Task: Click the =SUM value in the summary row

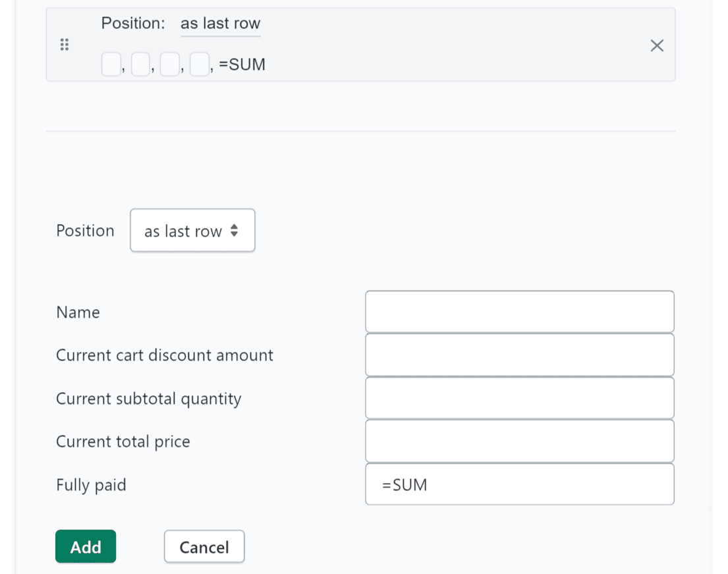Action: (242, 65)
